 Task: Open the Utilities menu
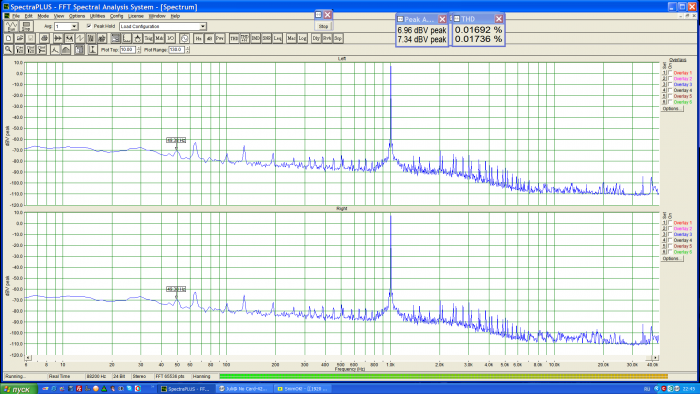pos(97,16)
